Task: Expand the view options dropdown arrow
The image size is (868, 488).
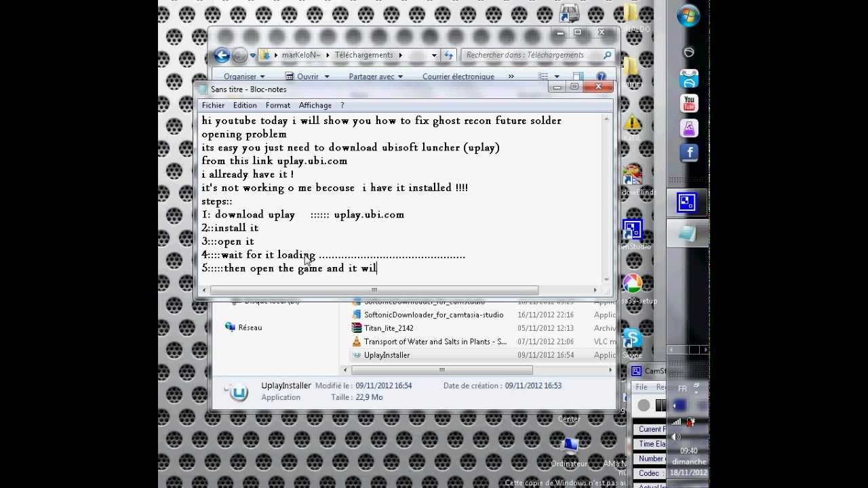Action: pos(557,77)
